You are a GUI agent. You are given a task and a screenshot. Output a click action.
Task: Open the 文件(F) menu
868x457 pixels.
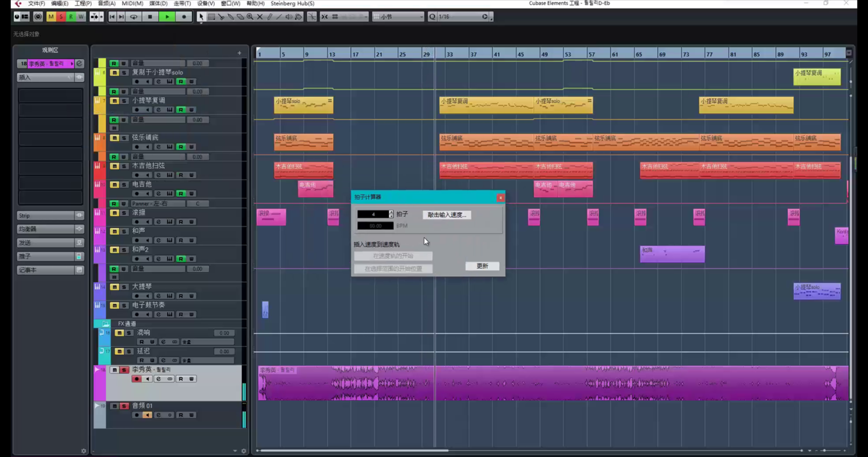37,4
